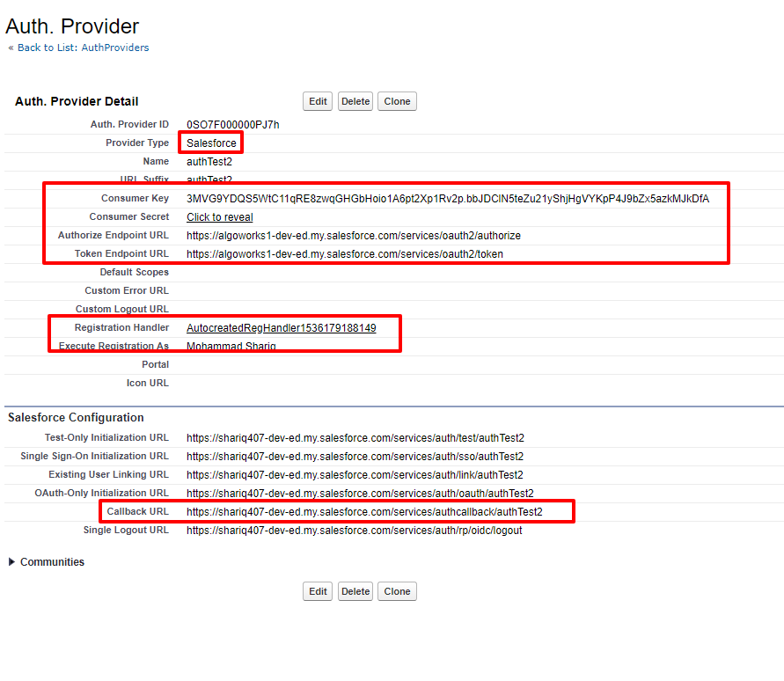Click the bottom Edit button
The height and width of the screenshot is (681, 784).
point(318,591)
